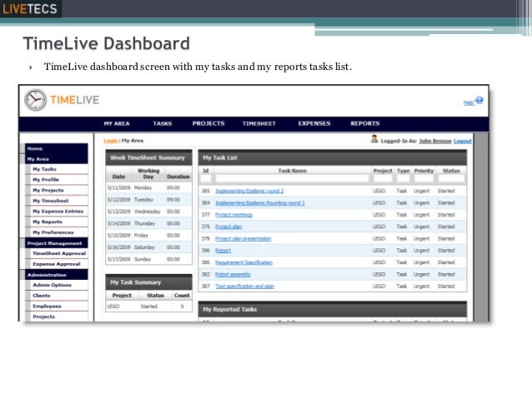Sort task list by Task Name header
The width and height of the screenshot is (532, 399).
point(292,171)
